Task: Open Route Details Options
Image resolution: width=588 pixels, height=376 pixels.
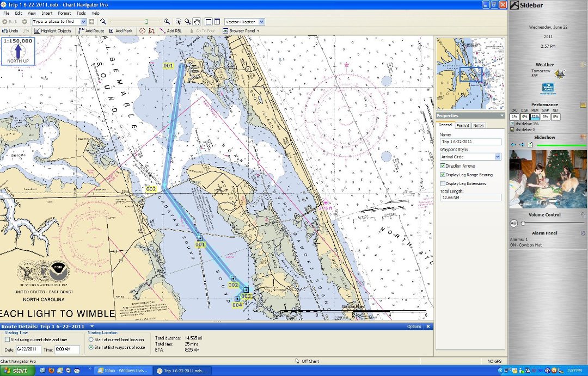Action: [x=414, y=326]
